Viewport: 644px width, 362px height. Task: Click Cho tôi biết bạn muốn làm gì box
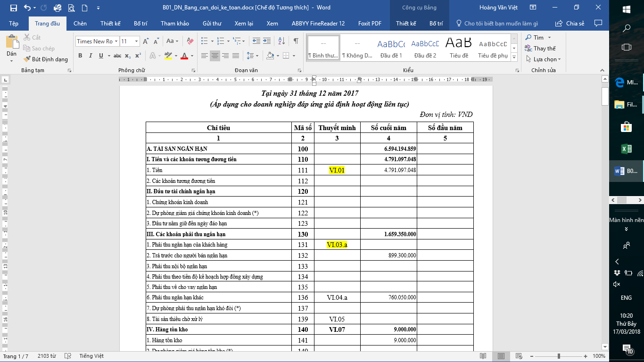496,24
